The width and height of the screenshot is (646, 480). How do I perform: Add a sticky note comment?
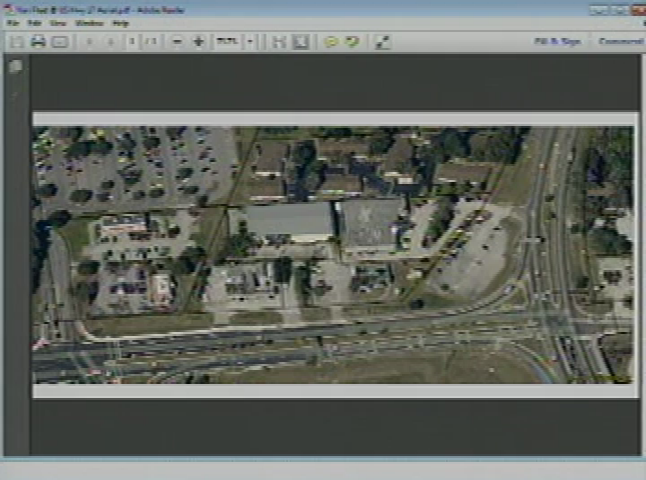coord(331,42)
